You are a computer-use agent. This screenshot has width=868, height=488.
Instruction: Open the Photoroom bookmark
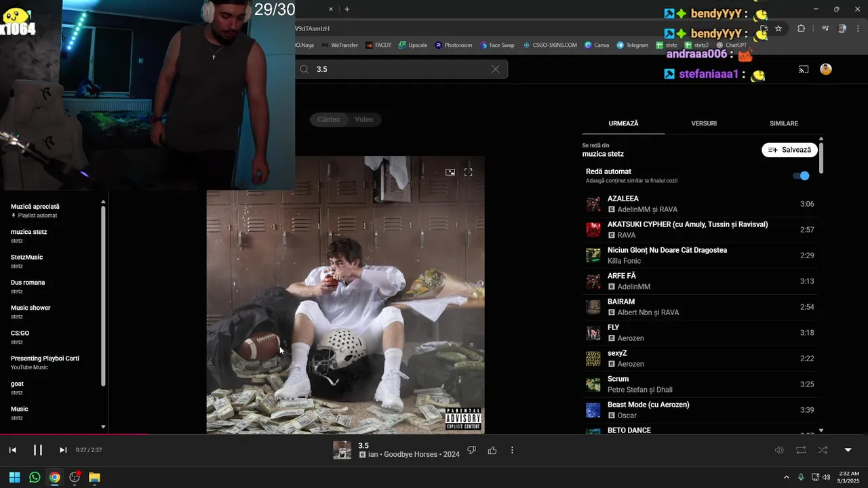pos(454,45)
